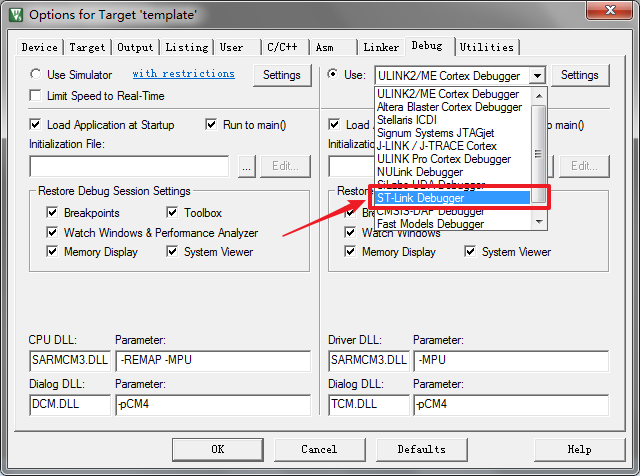Choose J-LINK / J-TRACE Cortex

click(452, 146)
